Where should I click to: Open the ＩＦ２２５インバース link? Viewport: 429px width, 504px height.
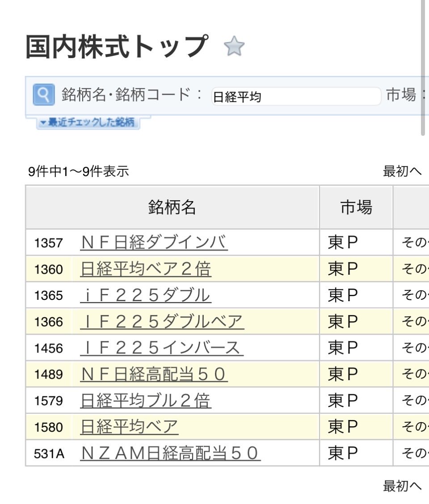click(x=162, y=348)
